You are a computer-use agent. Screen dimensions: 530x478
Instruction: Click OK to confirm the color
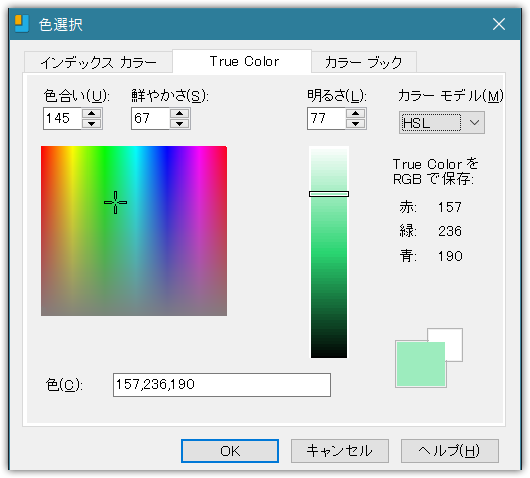(x=230, y=451)
